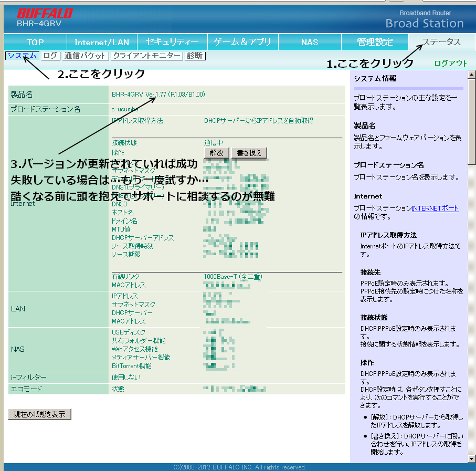Follow the INTERNETポート help link

[435, 208]
